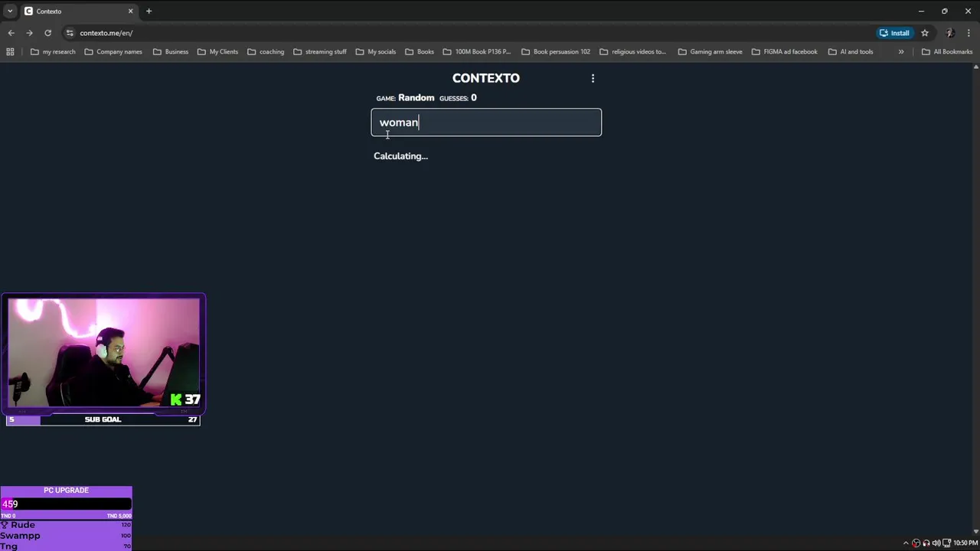Bookmark this page with the star icon

point(925,33)
